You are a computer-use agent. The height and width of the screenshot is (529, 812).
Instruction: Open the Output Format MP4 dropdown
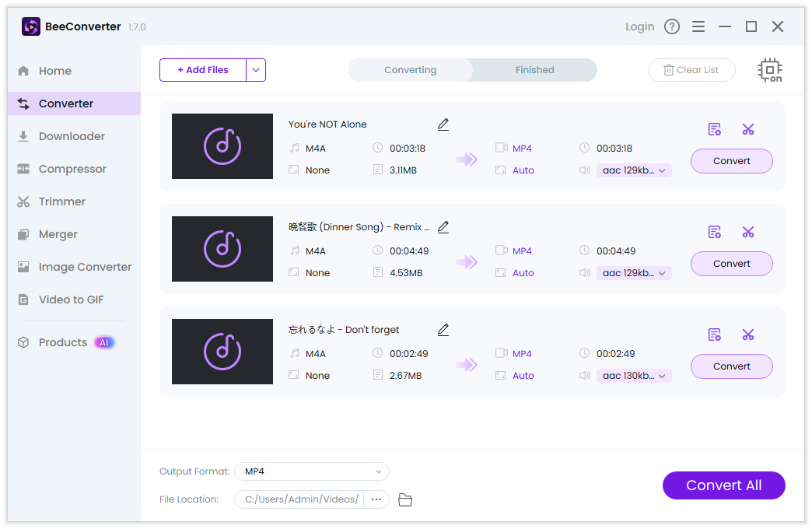click(311, 471)
